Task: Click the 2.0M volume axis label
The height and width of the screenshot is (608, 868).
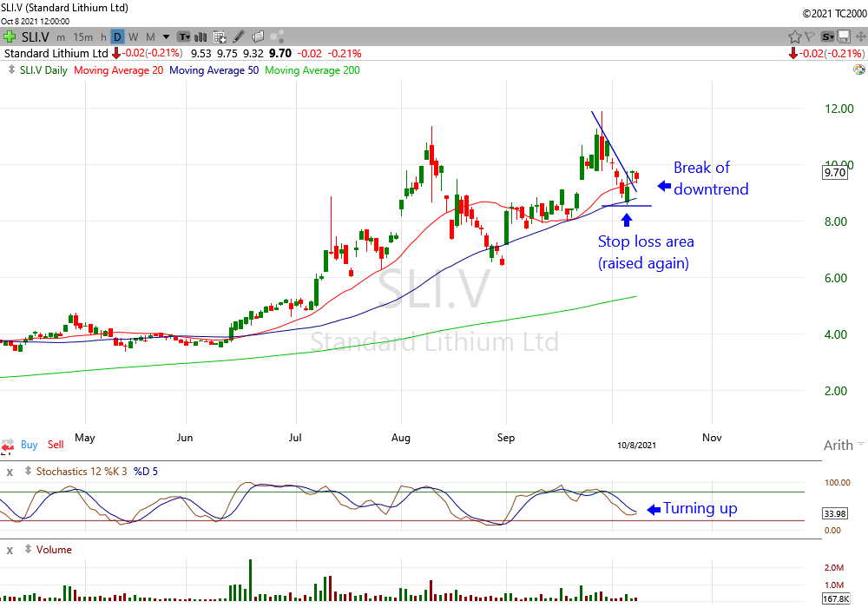Action: pos(834,567)
